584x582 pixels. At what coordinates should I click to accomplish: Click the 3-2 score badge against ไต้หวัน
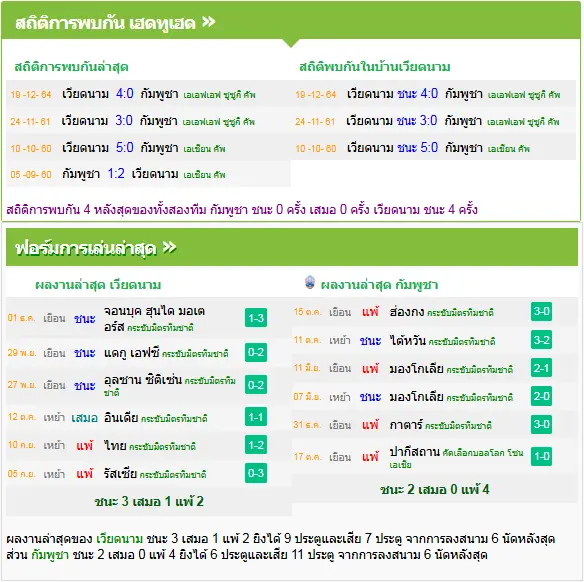tap(541, 340)
